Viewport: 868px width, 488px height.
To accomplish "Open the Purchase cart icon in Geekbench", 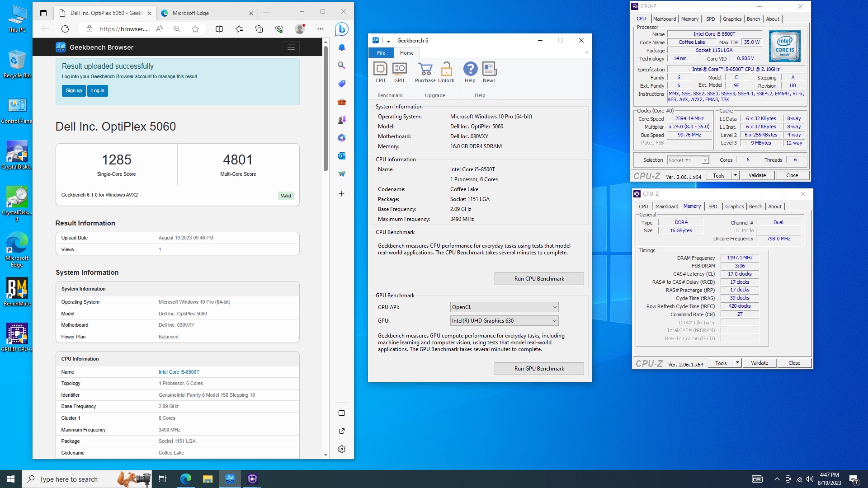I will pyautogui.click(x=425, y=72).
